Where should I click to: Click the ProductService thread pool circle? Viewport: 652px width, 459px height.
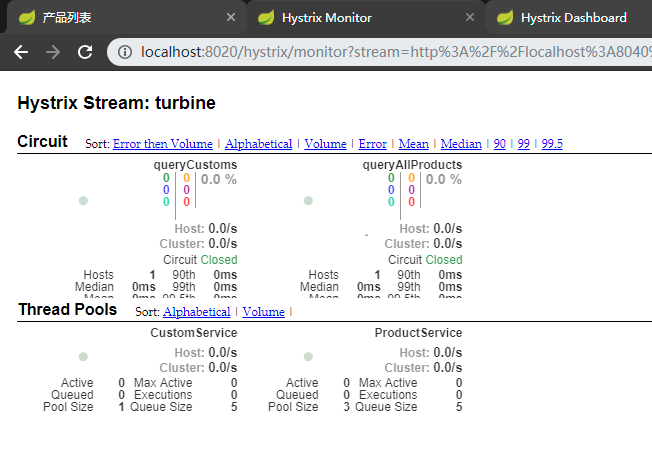pos(308,357)
